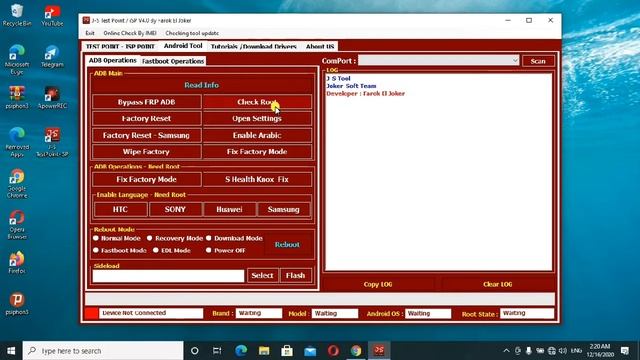Click the Enable Arabic button

point(257,135)
